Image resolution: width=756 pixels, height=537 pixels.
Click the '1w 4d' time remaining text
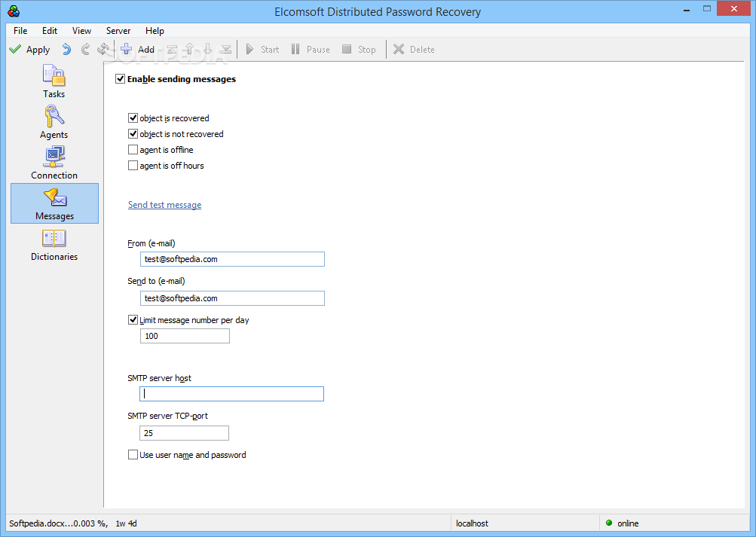click(x=127, y=523)
